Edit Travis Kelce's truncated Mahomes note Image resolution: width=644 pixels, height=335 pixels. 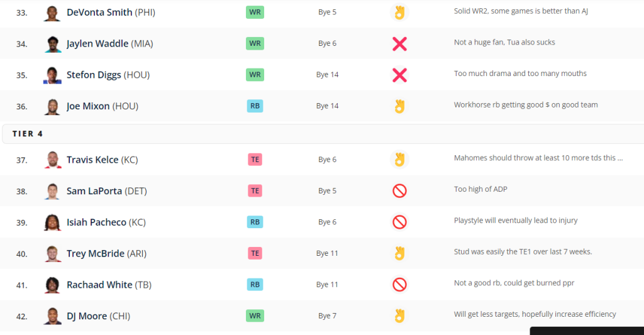pos(538,158)
